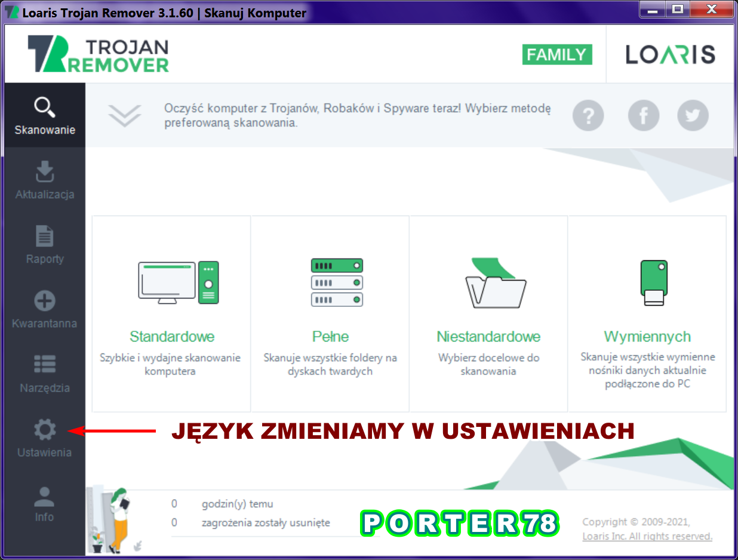Click the Pełne scan server icon
Viewport: 738px width, 560px height.
[x=337, y=282]
